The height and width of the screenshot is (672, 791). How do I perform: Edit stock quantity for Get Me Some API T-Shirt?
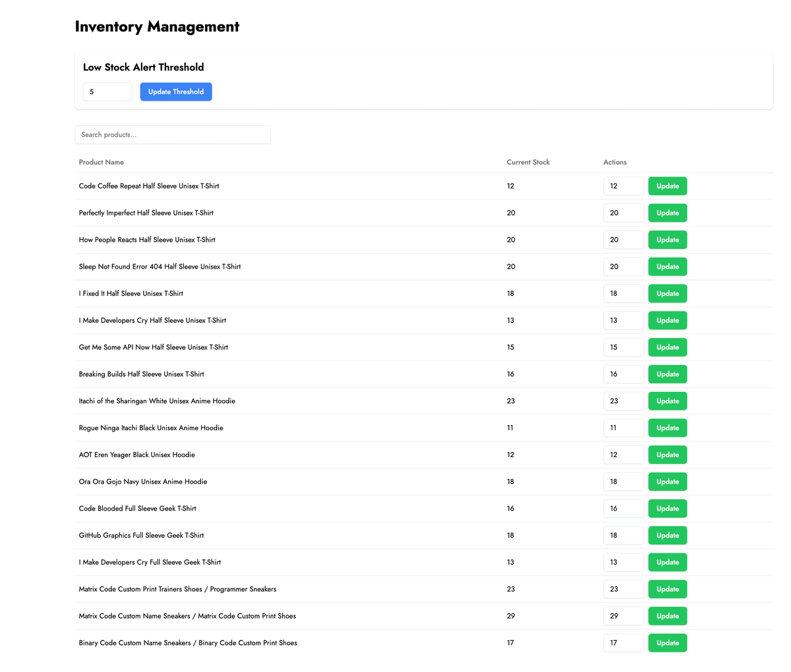pos(623,347)
